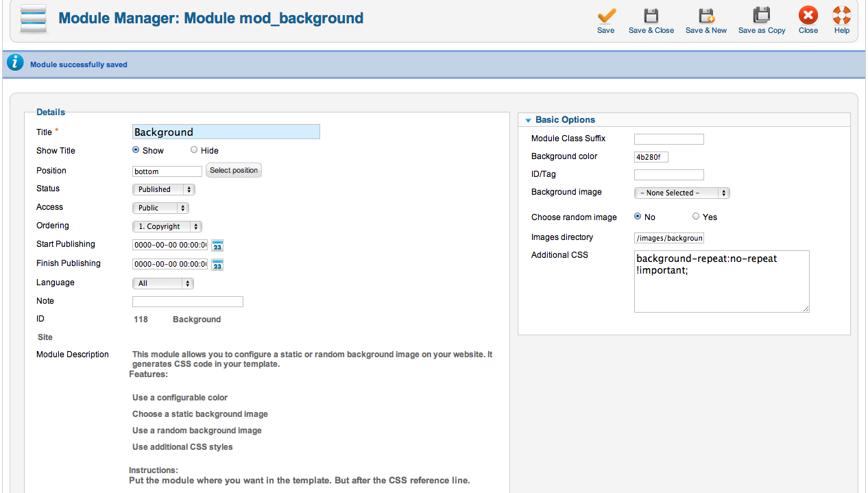The image size is (868, 493).
Task: Click the Start Publishing date field
Action: [x=169, y=245]
